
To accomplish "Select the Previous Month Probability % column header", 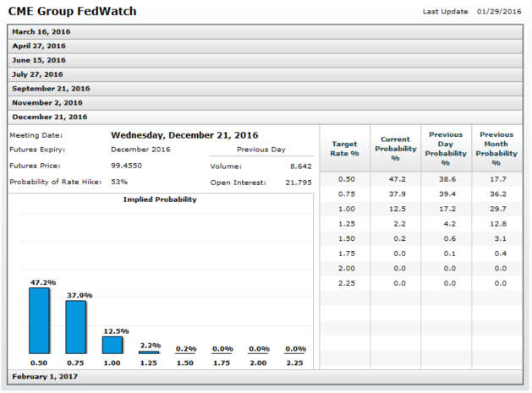I will pyautogui.click(x=496, y=149).
